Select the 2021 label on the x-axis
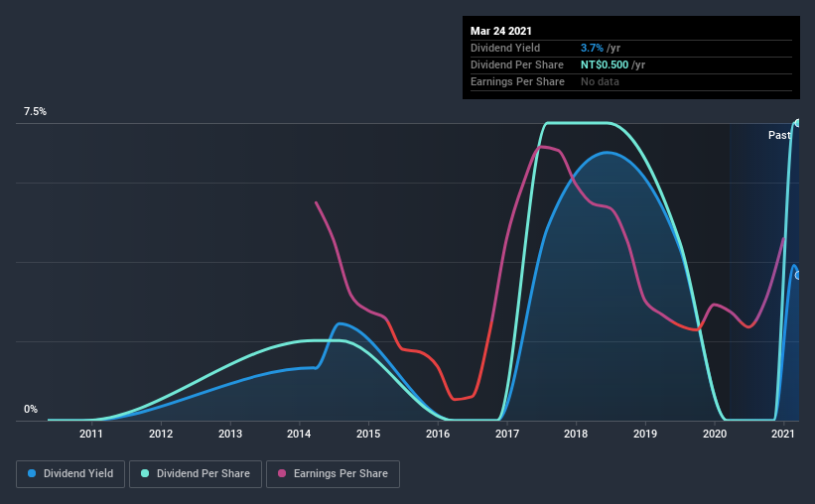 click(x=783, y=434)
